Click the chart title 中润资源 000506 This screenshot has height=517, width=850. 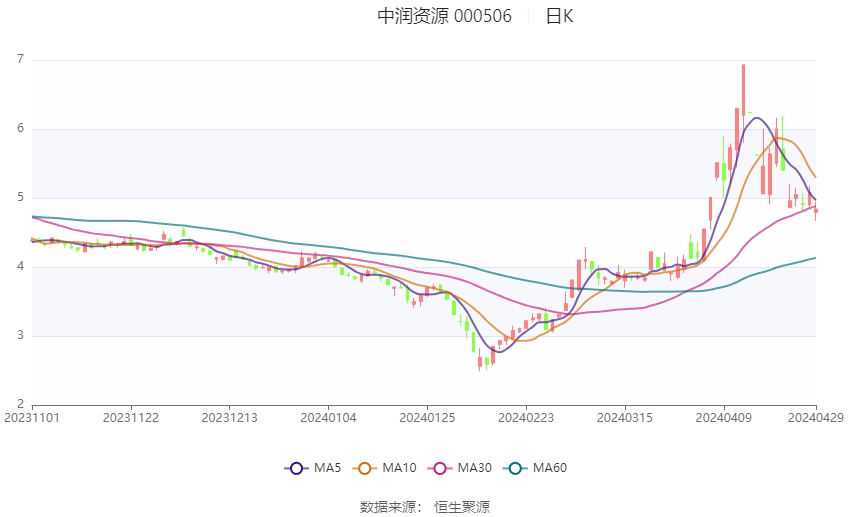pyautogui.click(x=445, y=16)
